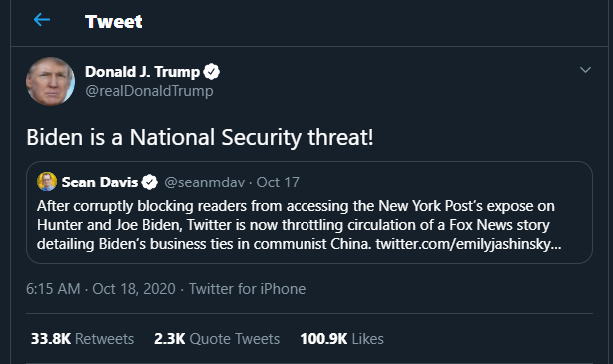613x364 pixels.
Task: Open the @realDonaldTrump handle link
Action: click(x=149, y=91)
